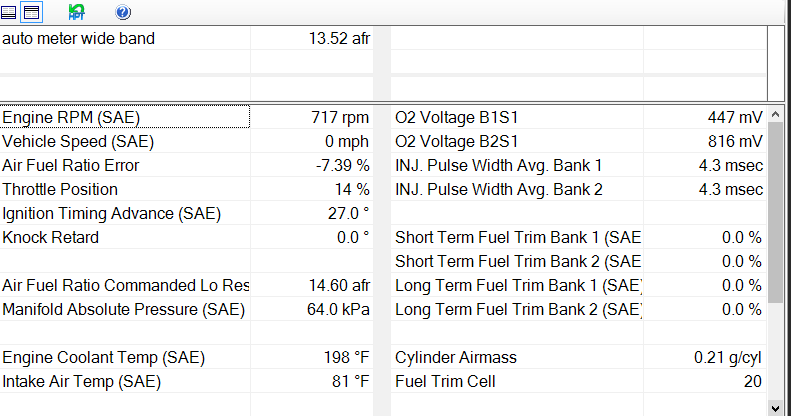Click Throttle Position channel label
The height and width of the screenshot is (416, 791).
(60, 189)
